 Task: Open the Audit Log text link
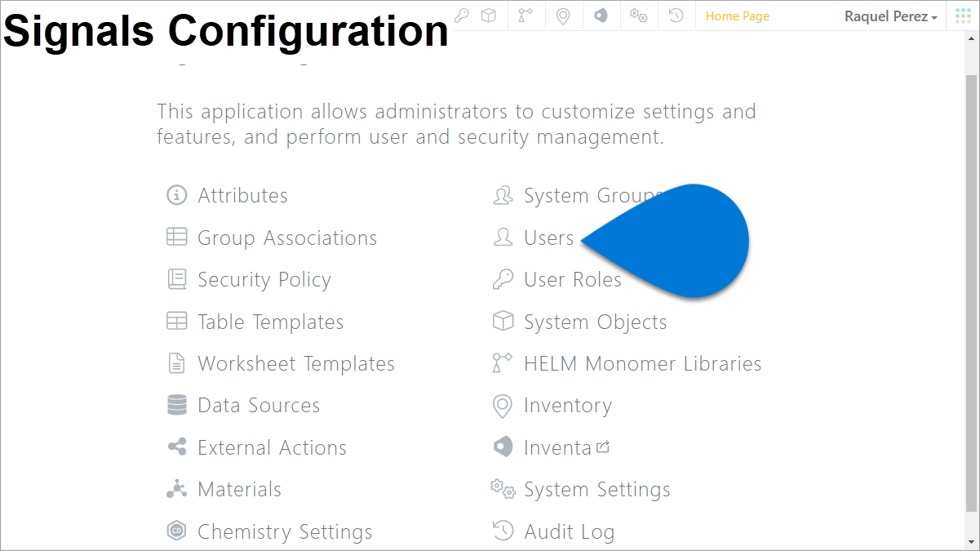[570, 533]
